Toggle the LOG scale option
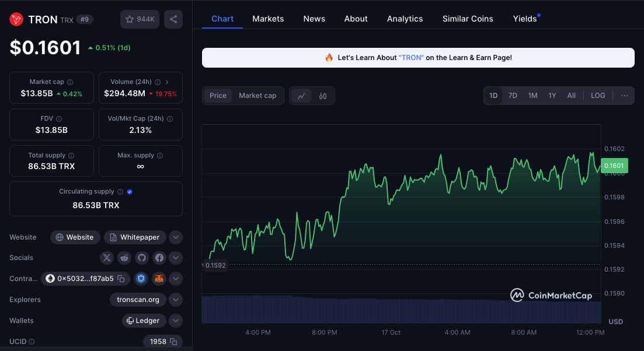Image resolution: width=644 pixels, height=351 pixels. click(x=598, y=96)
